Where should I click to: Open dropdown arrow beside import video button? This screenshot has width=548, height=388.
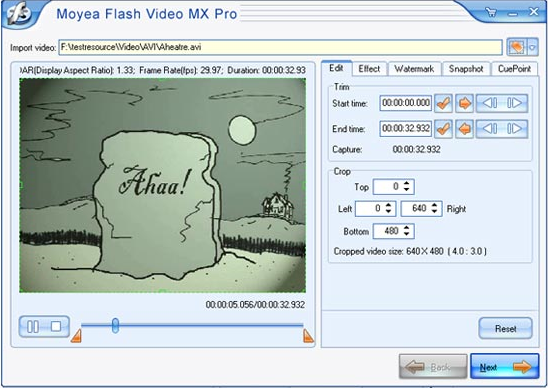coord(532,47)
